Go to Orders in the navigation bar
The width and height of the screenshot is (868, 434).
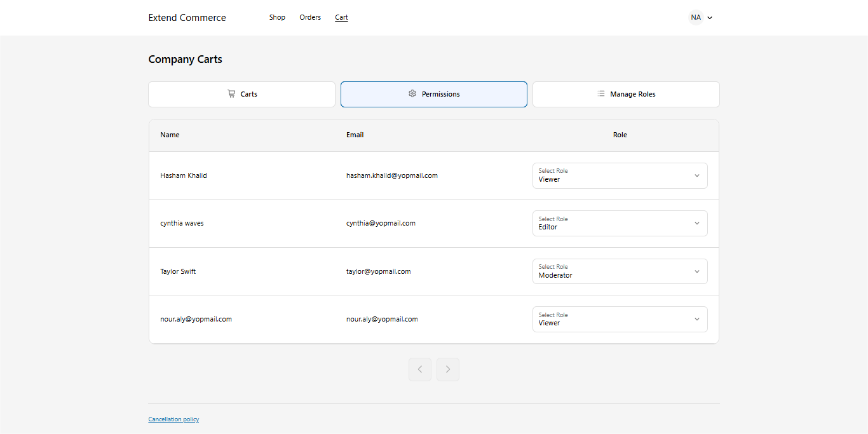310,18
